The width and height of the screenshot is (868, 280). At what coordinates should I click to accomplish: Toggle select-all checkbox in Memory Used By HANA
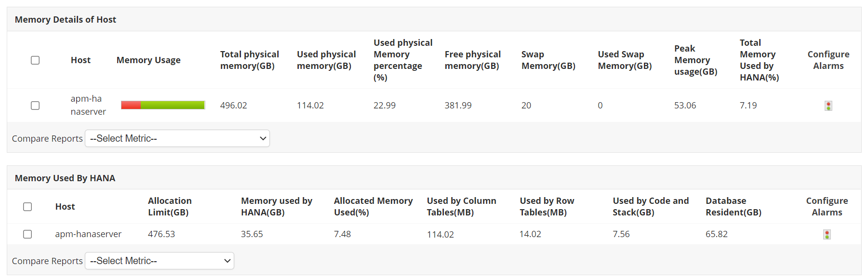click(x=27, y=207)
